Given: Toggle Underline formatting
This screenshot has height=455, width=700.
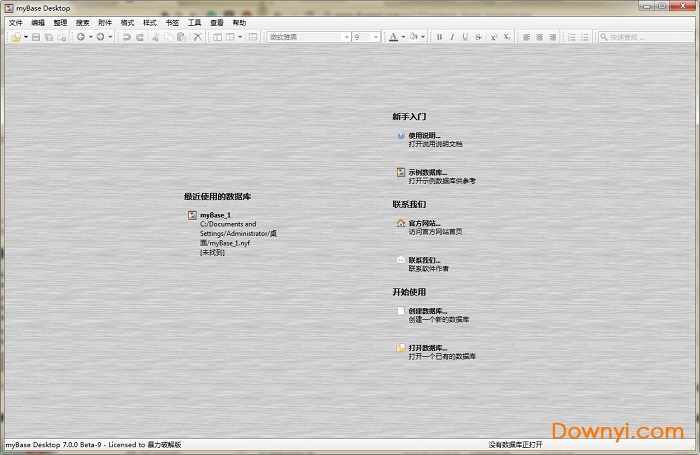Looking at the screenshot, I should tap(465, 37).
